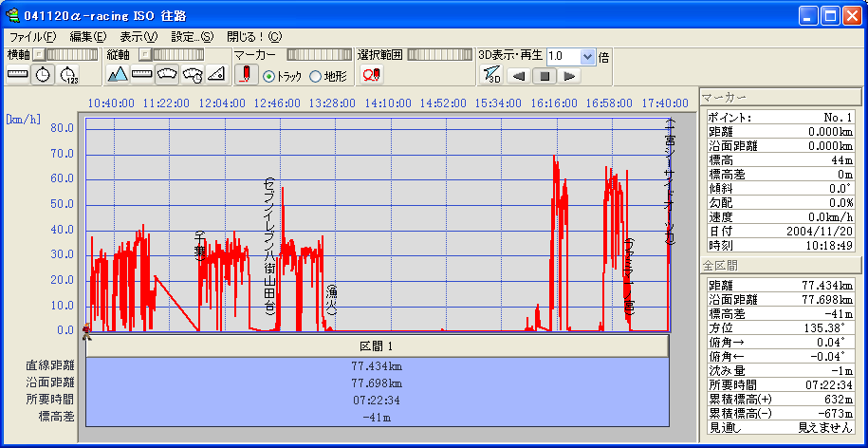Viewport: 868px width, 448px height.
Task: Show elevation mountain graph on vertical axis
Action: [118, 74]
